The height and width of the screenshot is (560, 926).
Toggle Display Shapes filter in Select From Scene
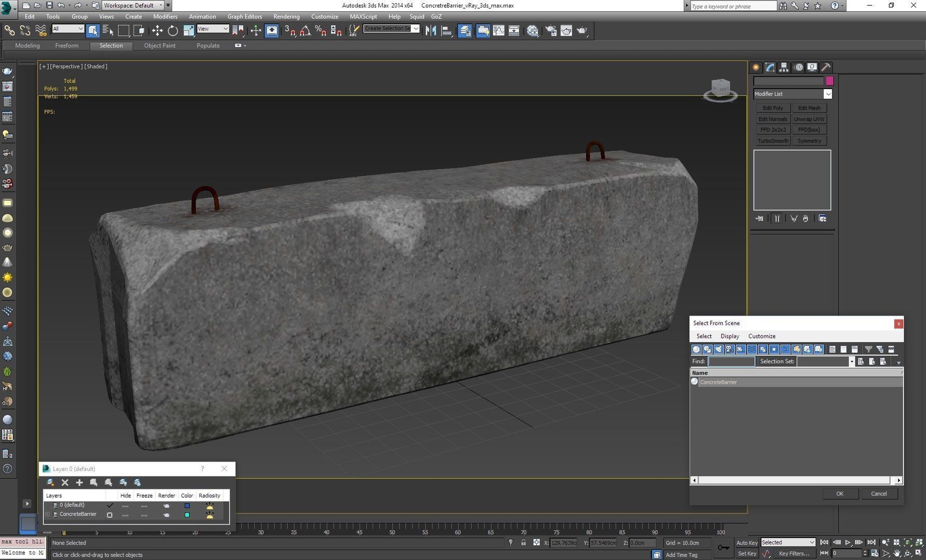[x=707, y=349]
